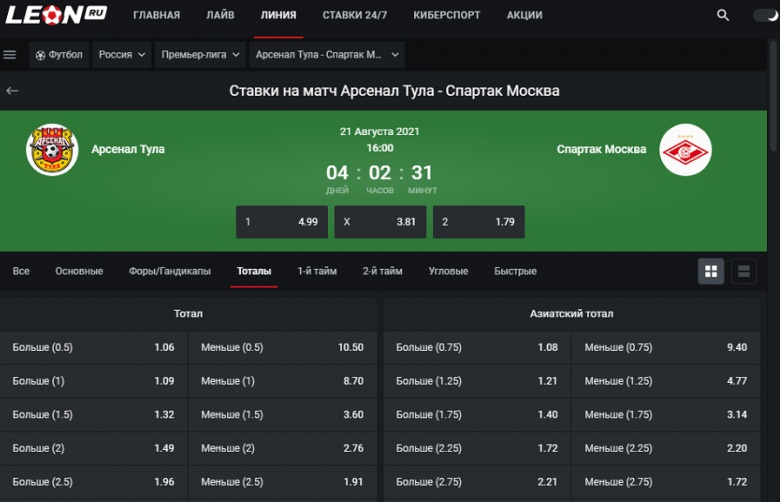Toggle the theme switch in header
Screen dimensions: 780x502
pos(765,16)
